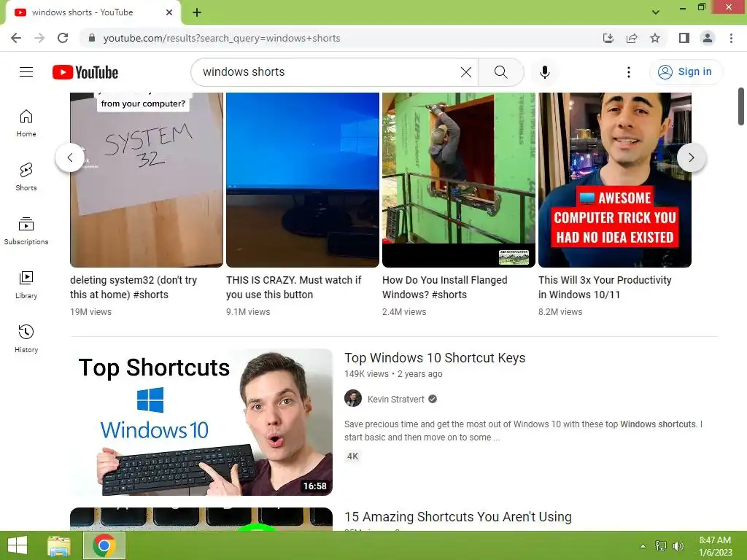Open the volume speaker tray icon

tap(678, 546)
